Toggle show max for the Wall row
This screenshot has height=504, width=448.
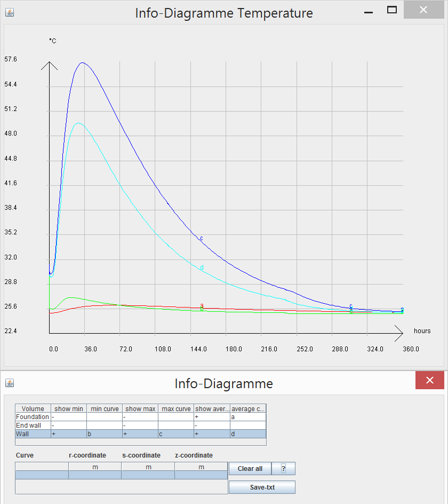point(140,434)
